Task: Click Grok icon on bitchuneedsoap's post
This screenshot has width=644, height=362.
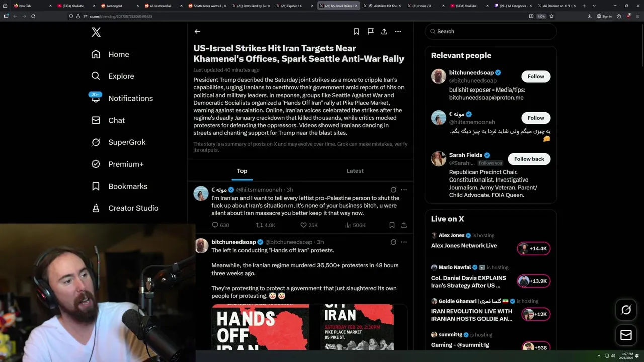Action: (393, 242)
